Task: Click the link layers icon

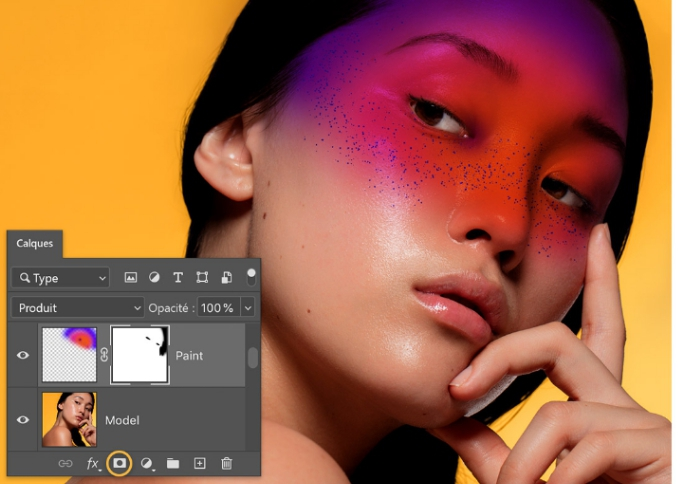Action: pyautogui.click(x=65, y=464)
